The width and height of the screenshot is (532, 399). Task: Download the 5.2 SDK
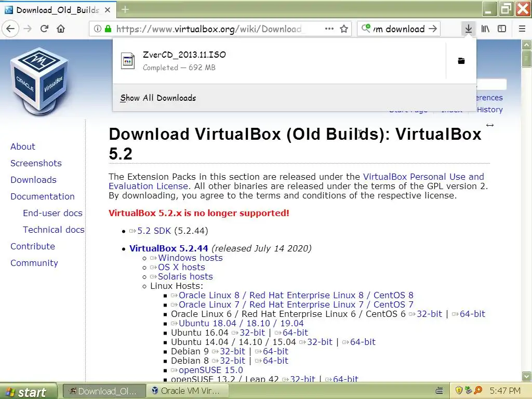point(154,231)
